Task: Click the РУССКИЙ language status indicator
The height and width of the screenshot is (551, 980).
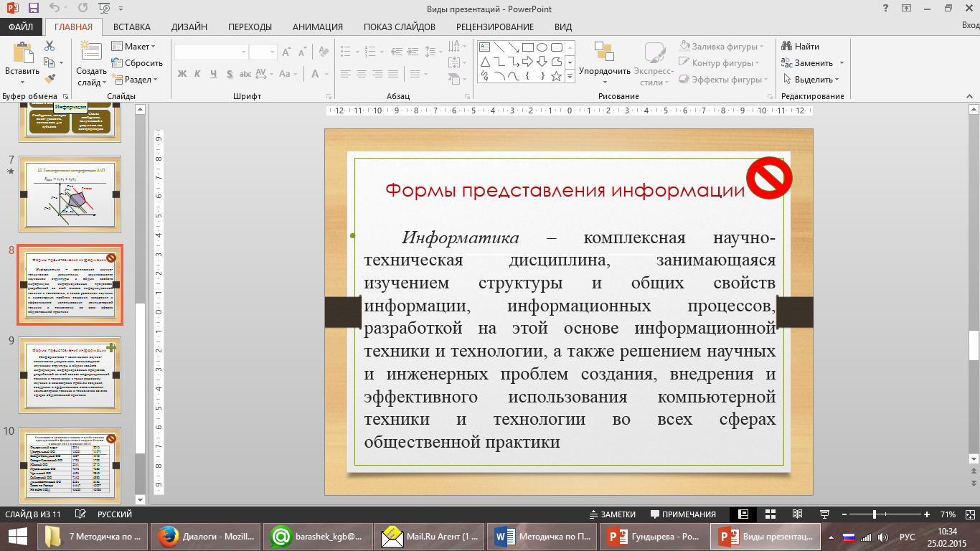Action: coord(115,514)
